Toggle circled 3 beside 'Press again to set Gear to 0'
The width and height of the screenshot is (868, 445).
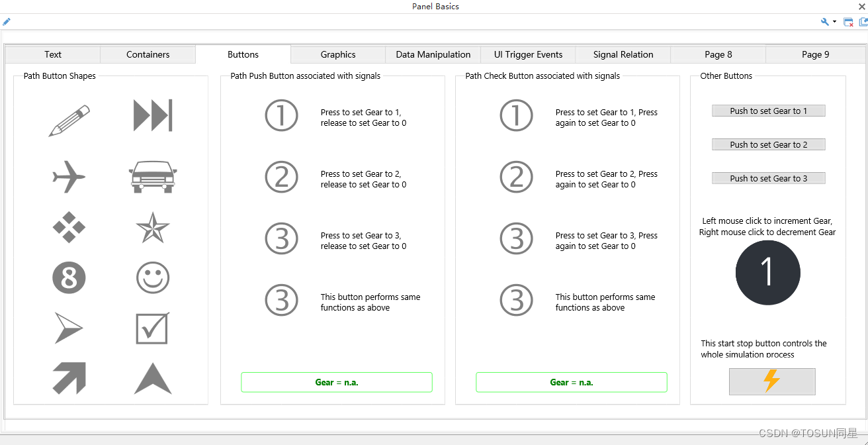pos(517,238)
